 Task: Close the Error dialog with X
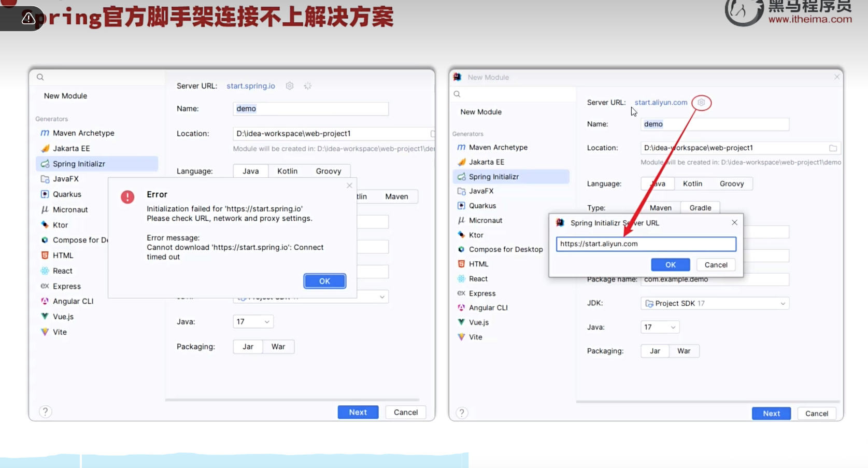(x=349, y=186)
